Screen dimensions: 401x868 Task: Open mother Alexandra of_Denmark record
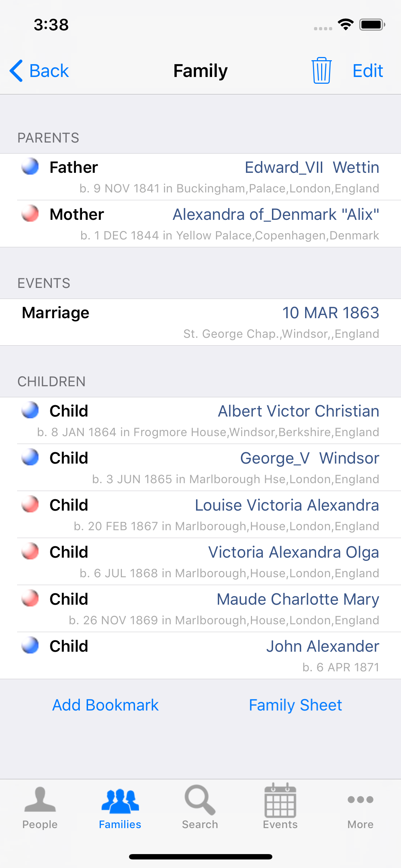tap(276, 215)
